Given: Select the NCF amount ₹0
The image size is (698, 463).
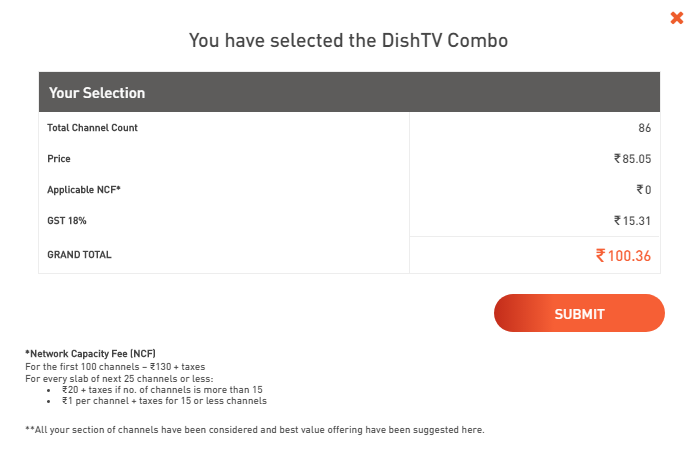Looking at the screenshot, I should pyautogui.click(x=643, y=190).
